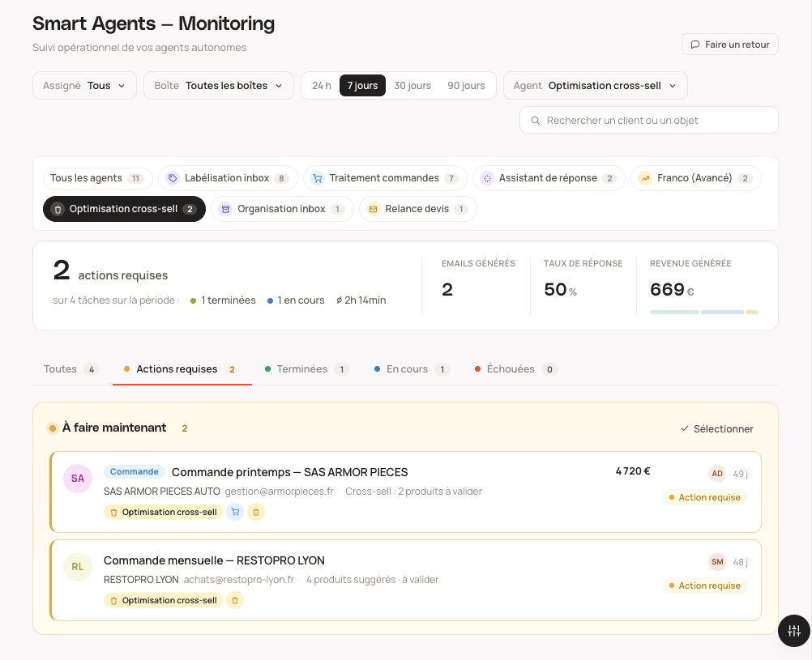Filter by Relance devis agent
This screenshot has width=812, height=660.
click(x=418, y=209)
